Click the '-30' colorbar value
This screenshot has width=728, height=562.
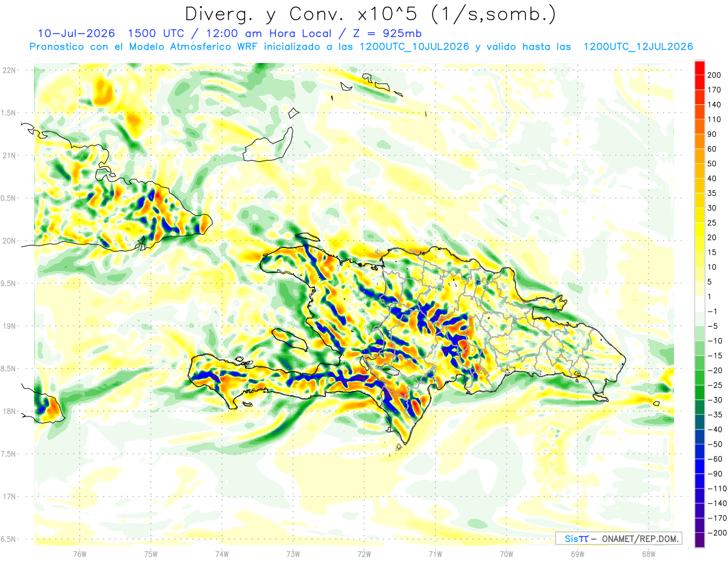coord(715,400)
